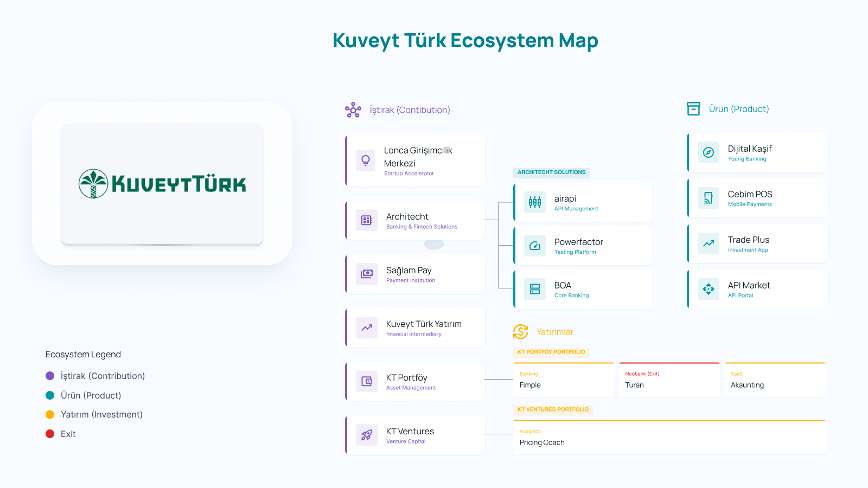Click the KT VENTURES PORTFOLIO label tag
Image resolution: width=868 pixels, height=488 pixels.
point(553,409)
